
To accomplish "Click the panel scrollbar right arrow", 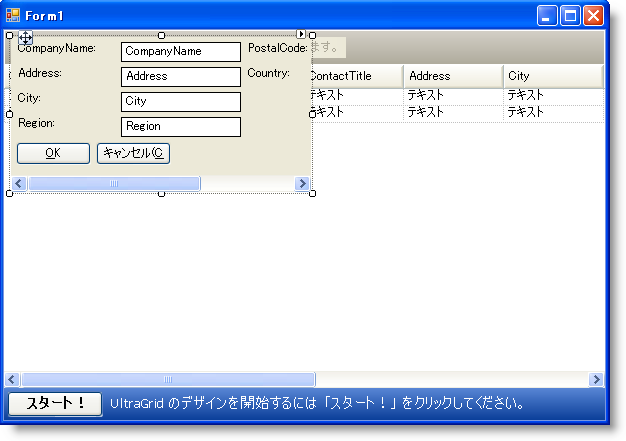I will (302, 184).
